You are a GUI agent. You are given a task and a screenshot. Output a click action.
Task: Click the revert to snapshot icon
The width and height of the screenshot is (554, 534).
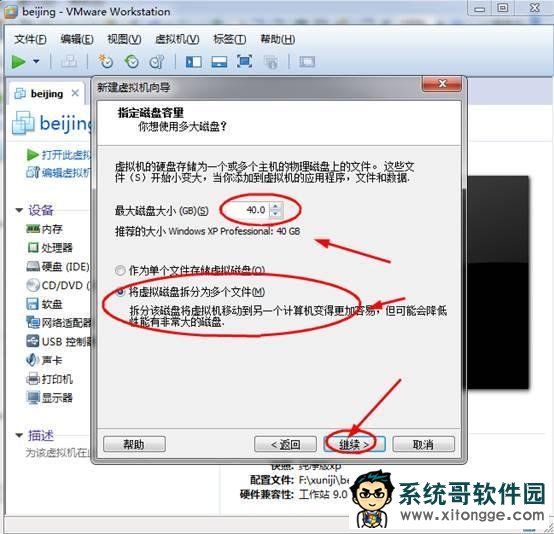point(131,61)
